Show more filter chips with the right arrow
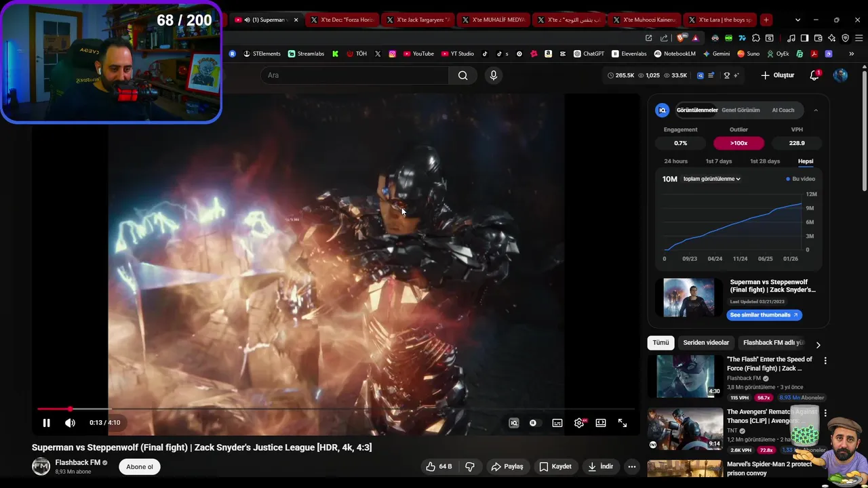868x488 pixels. (818, 345)
